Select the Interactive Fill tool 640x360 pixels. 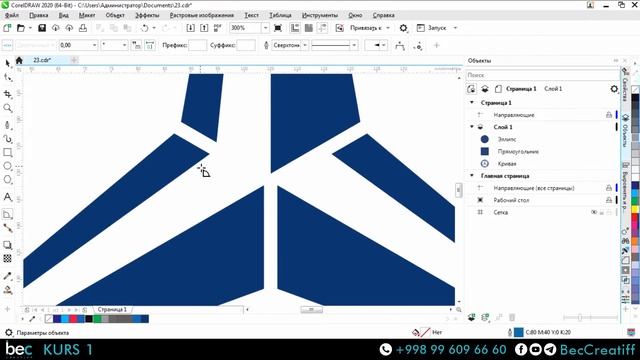[7, 290]
